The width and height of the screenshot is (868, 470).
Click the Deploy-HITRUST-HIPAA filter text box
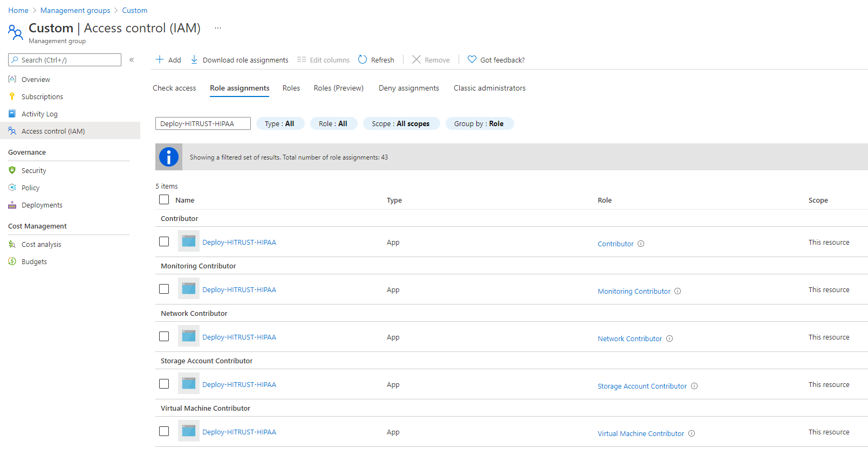point(203,123)
